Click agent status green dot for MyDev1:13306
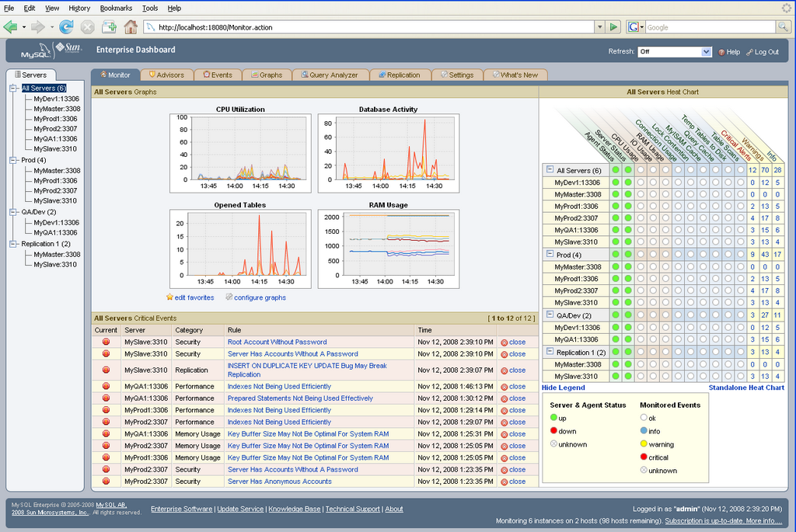The width and height of the screenshot is (796, 532). 616,183
